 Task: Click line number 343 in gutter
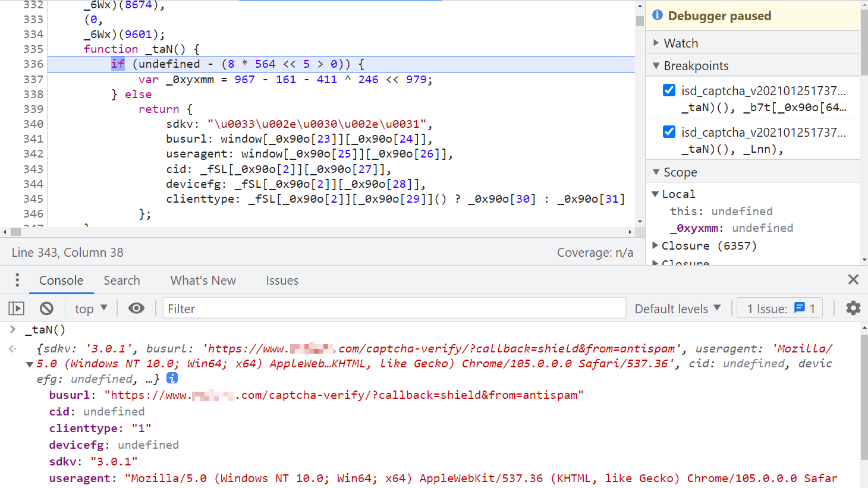(33, 169)
